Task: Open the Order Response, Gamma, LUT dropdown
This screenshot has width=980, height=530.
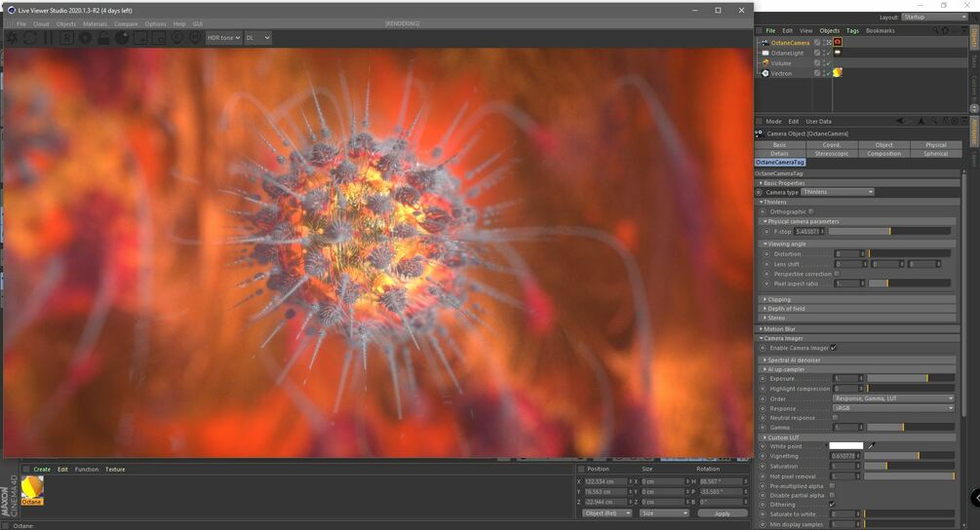Action: pos(894,398)
